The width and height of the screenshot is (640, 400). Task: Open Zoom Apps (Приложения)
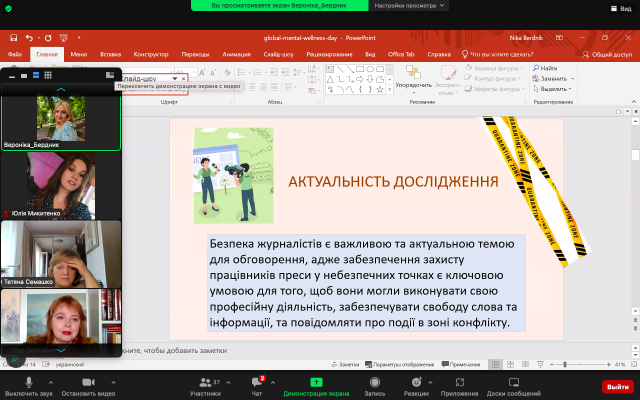tap(459, 381)
